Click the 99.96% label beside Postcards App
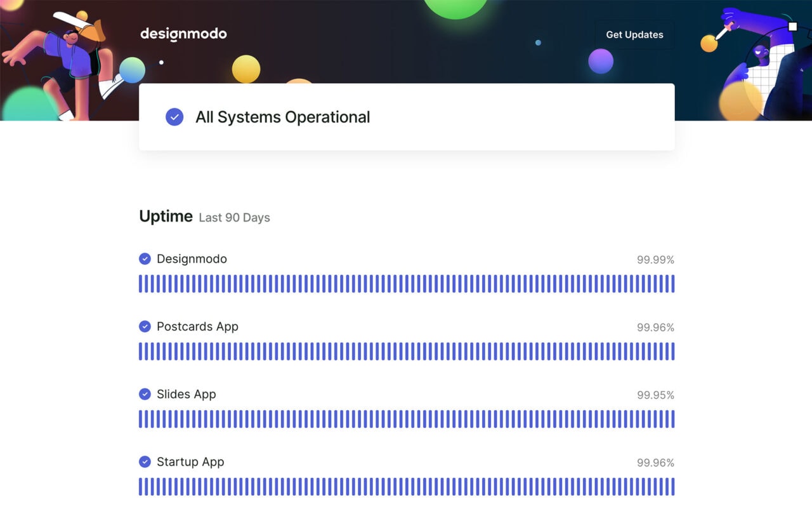Screen dimensions: 812x530 pos(655,328)
